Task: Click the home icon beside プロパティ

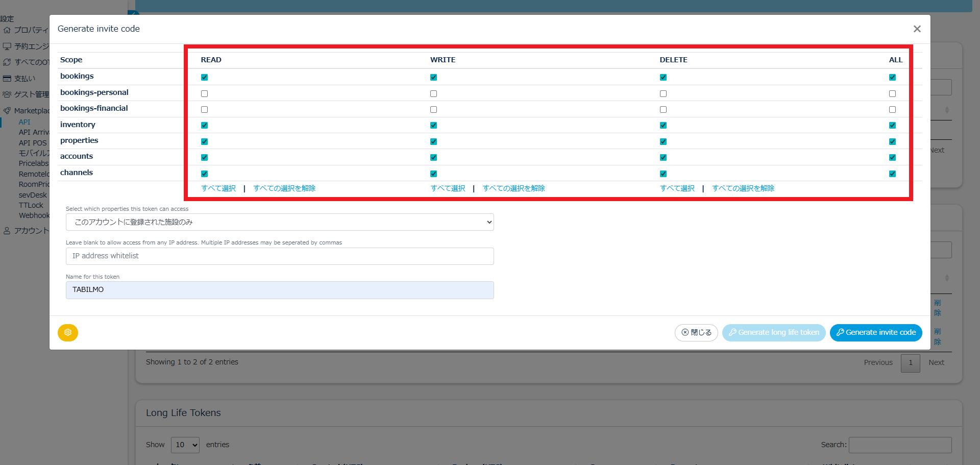Action: (7, 30)
